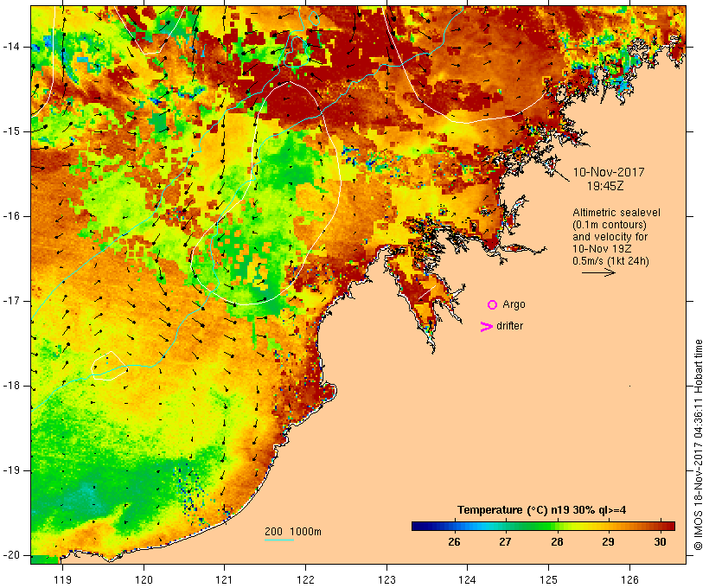
Task: Click the colorbar label '26'
Action: [x=454, y=542]
